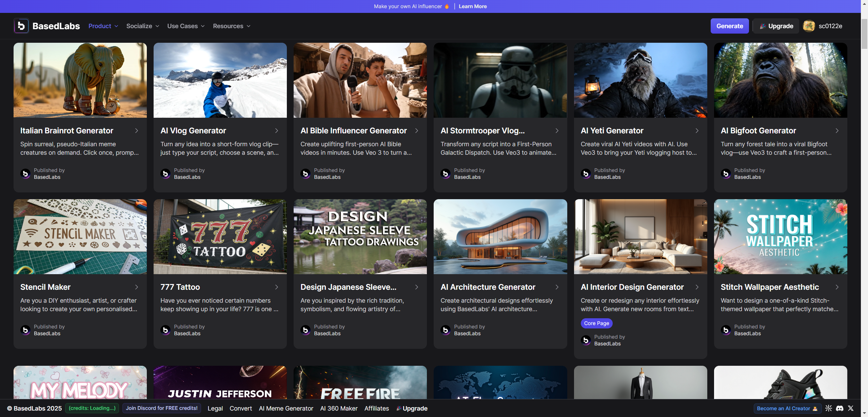Open the Stormtrooper thumbnail image
The width and height of the screenshot is (868, 417).
tap(500, 80)
